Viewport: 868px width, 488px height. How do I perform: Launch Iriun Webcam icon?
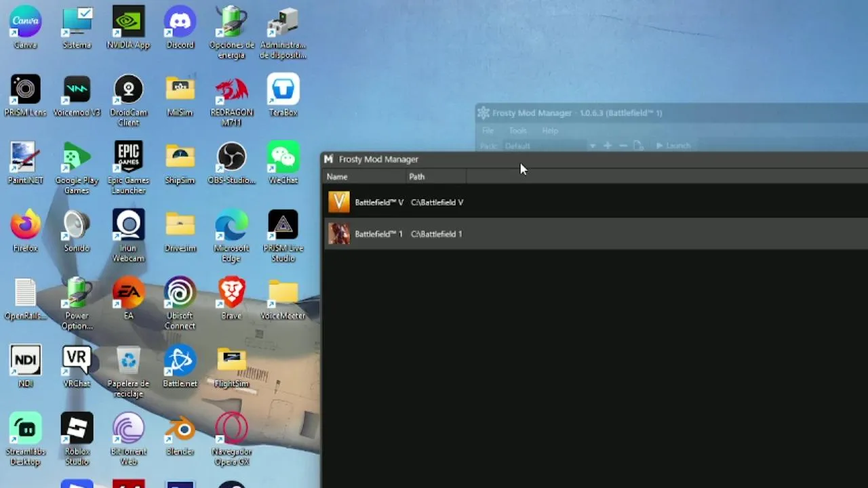[128, 236]
